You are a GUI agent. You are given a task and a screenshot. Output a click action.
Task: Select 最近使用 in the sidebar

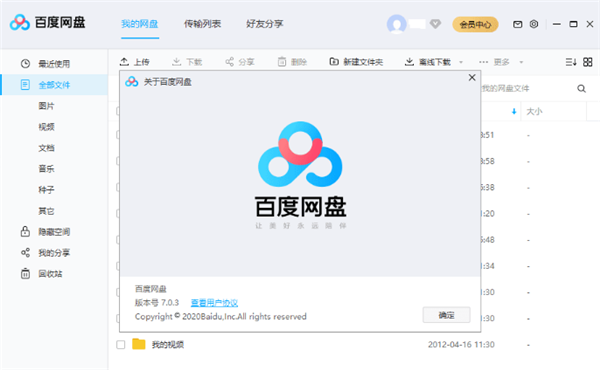tap(54, 64)
